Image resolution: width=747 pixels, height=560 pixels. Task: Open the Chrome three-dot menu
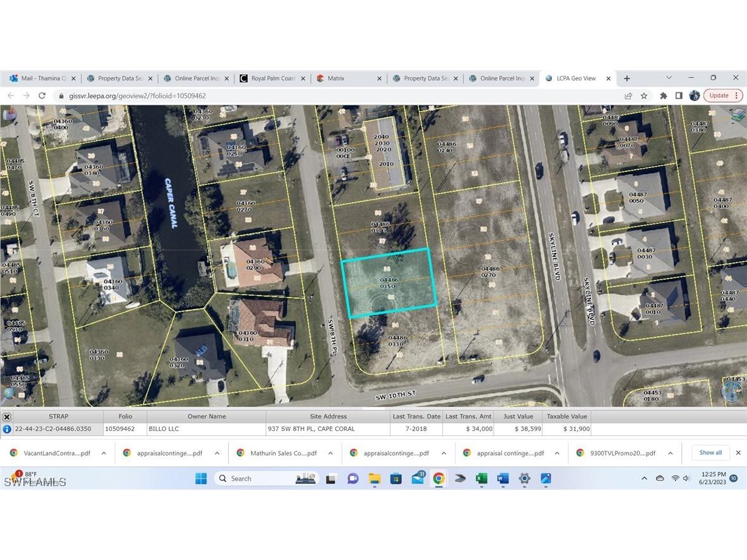click(x=738, y=95)
